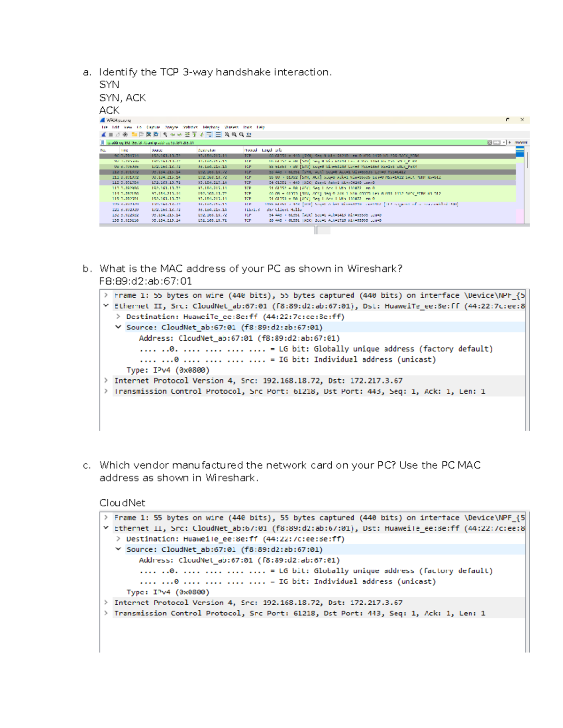This screenshot has height=728, width=563.
Task: Click the Find packet magnifier icon
Action: click(x=165, y=135)
